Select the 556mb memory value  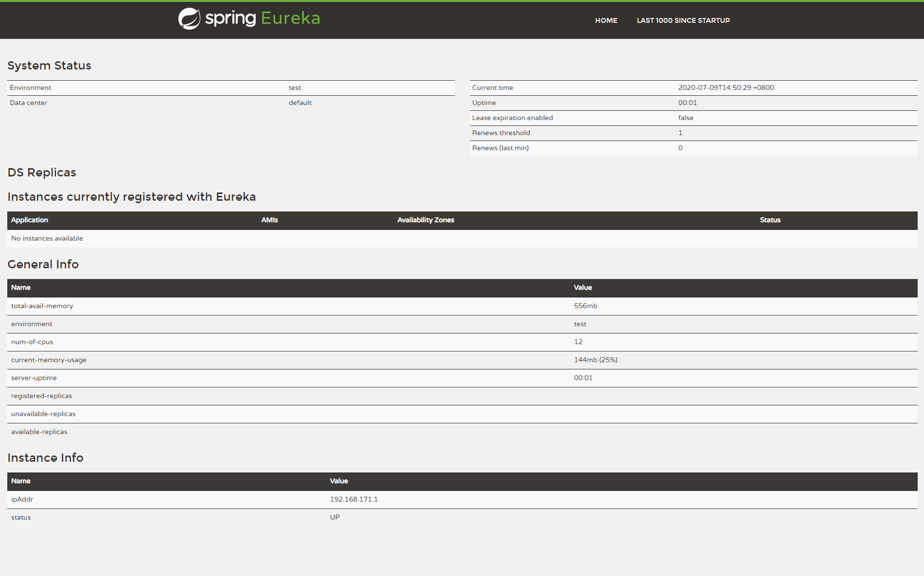(x=585, y=306)
